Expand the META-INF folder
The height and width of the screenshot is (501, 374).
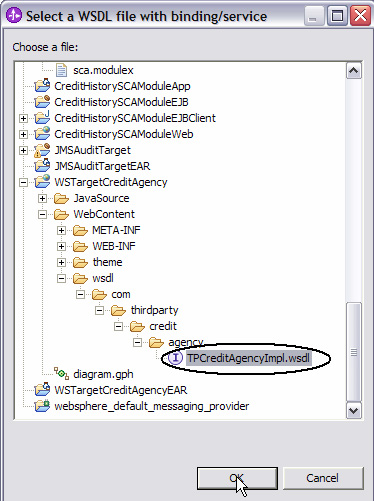pyautogui.click(x=61, y=230)
